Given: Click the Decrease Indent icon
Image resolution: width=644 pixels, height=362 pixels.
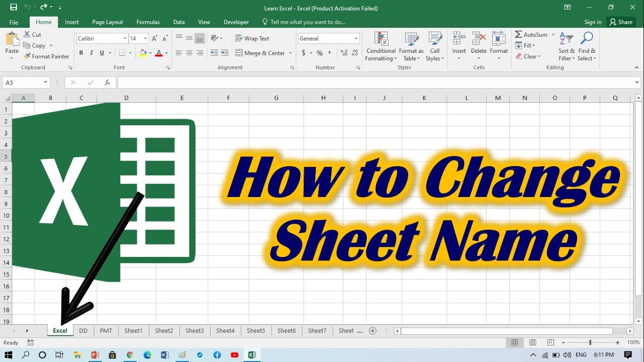Looking at the screenshot, I should tap(214, 53).
